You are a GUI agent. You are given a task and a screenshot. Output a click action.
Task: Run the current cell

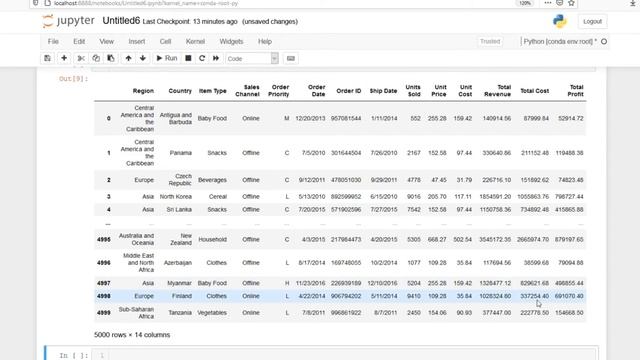(x=167, y=58)
